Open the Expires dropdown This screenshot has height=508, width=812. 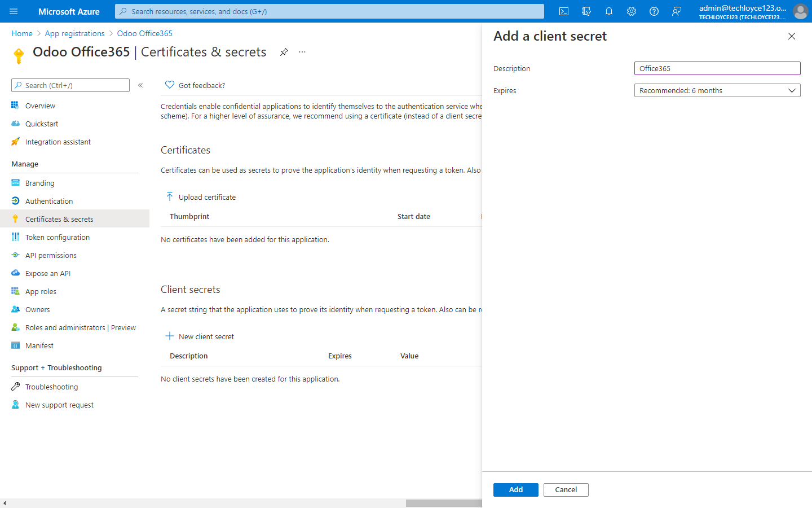717,90
